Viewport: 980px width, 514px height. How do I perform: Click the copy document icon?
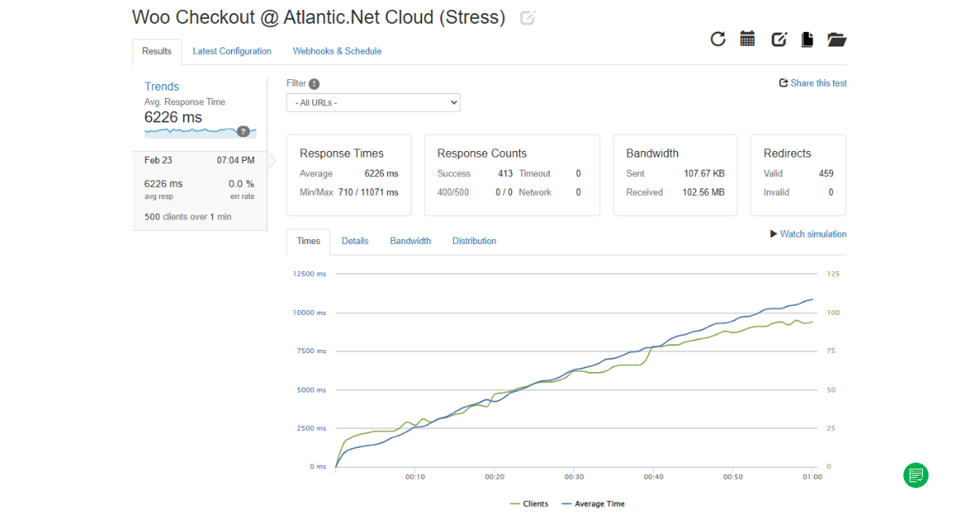[x=808, y=39]
